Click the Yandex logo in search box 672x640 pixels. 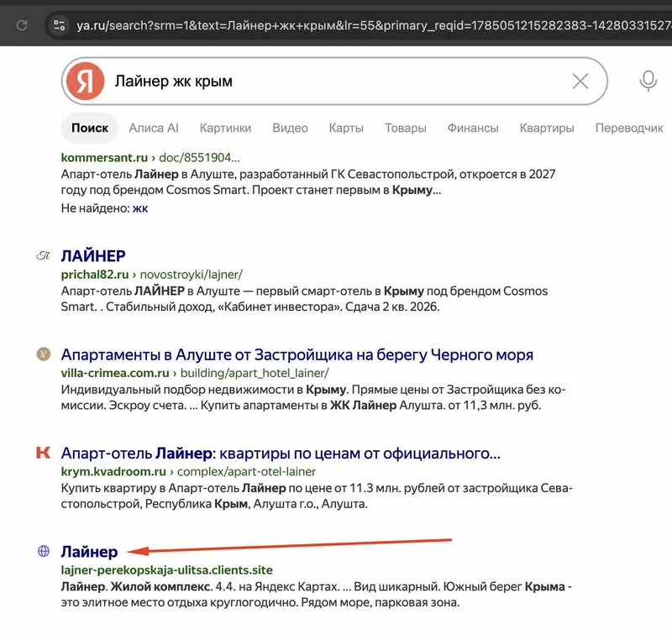[85, 81]
